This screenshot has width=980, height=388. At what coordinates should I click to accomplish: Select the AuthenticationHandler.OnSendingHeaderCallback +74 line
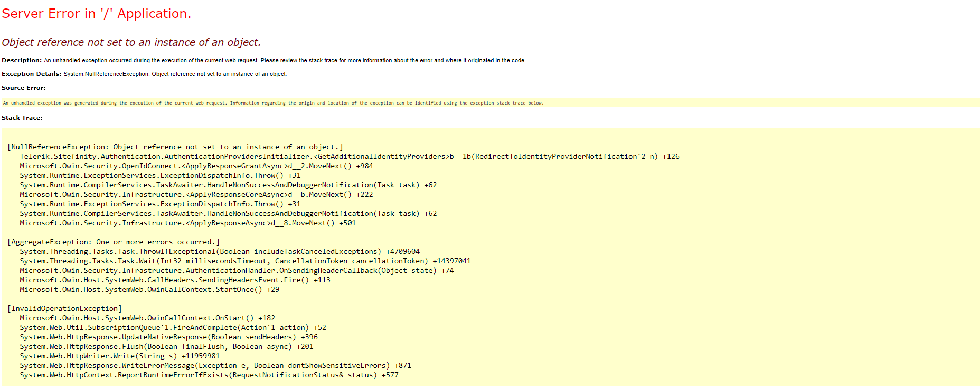pos(237,271)
